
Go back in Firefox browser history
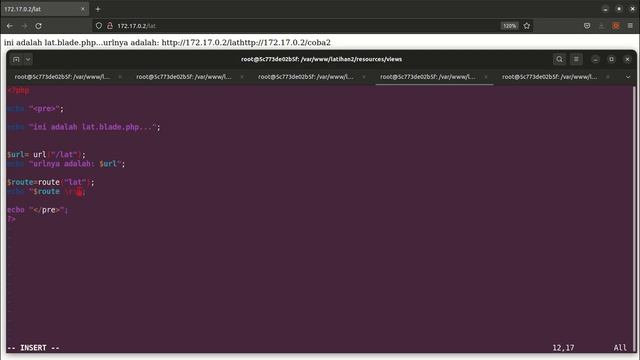pos(9,26)
